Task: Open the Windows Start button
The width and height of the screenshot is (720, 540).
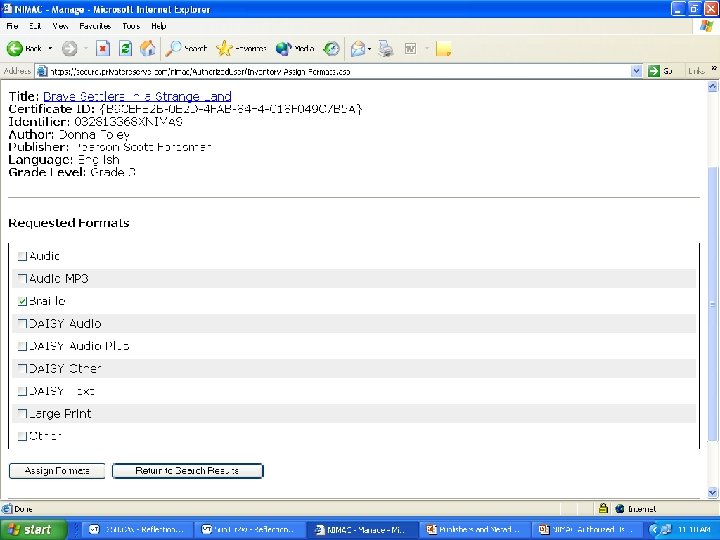Action: (33, 529)
